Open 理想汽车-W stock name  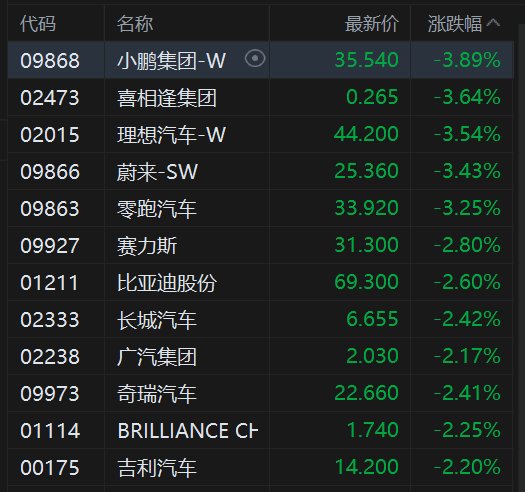(x=171, y=135)
